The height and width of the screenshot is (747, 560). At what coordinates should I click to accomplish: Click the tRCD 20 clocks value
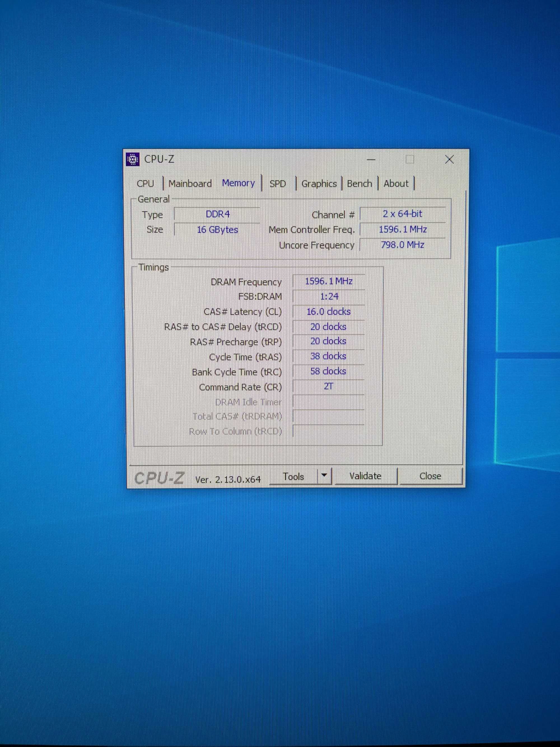click(x=329, y=327)
